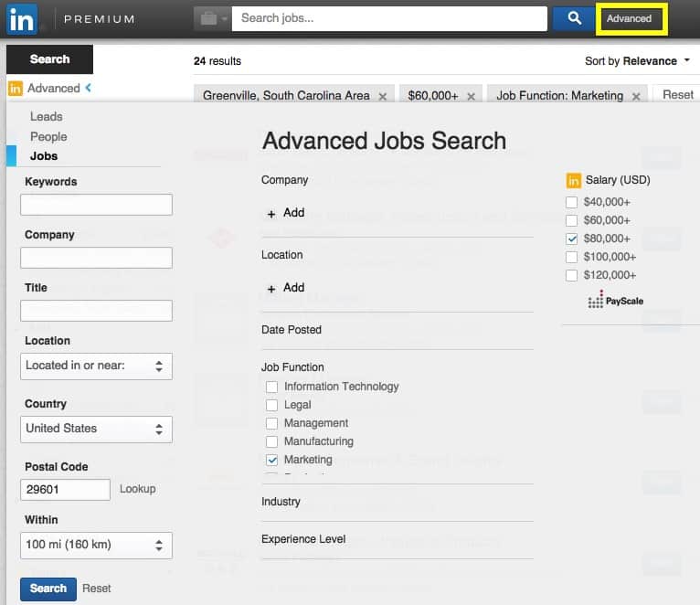The width and height of the screenshot is (700, 605).
Task: Open the Country United States dropdown
Action: 96,430
